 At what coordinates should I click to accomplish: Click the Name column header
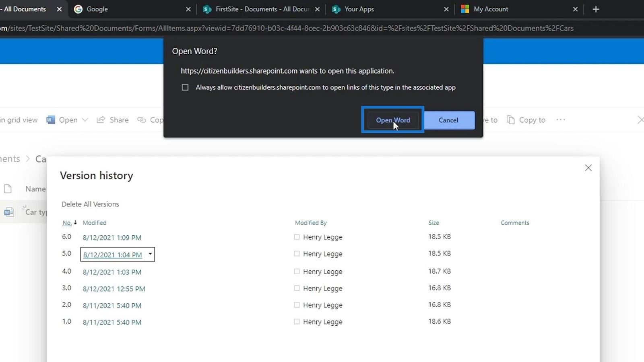[35, 189]
